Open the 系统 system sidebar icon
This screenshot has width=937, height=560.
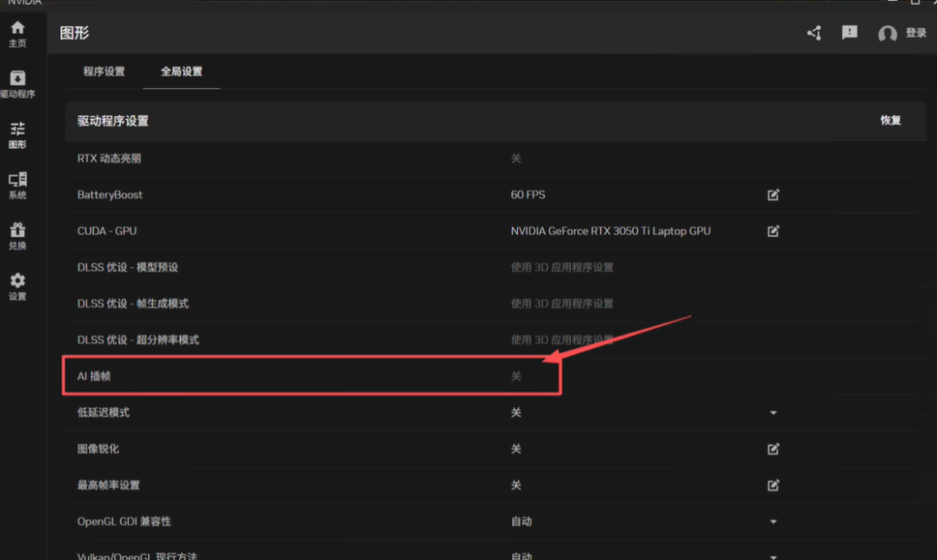[17, 180]
